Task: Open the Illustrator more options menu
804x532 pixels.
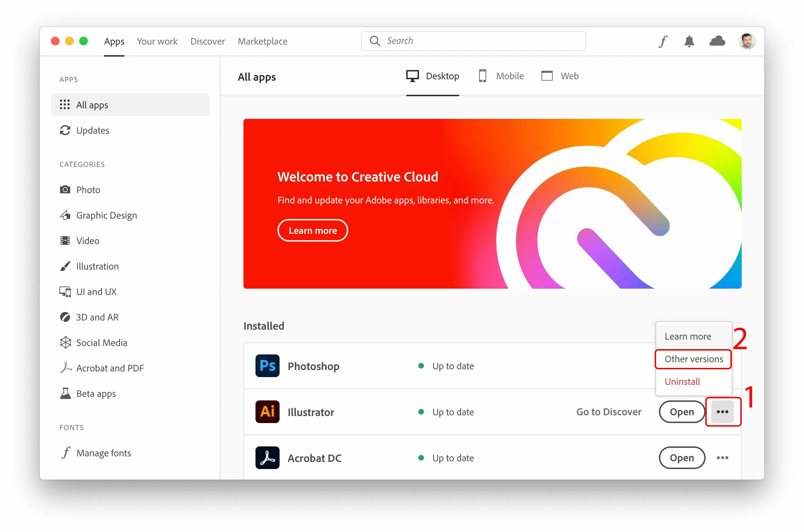Action: 722,412
